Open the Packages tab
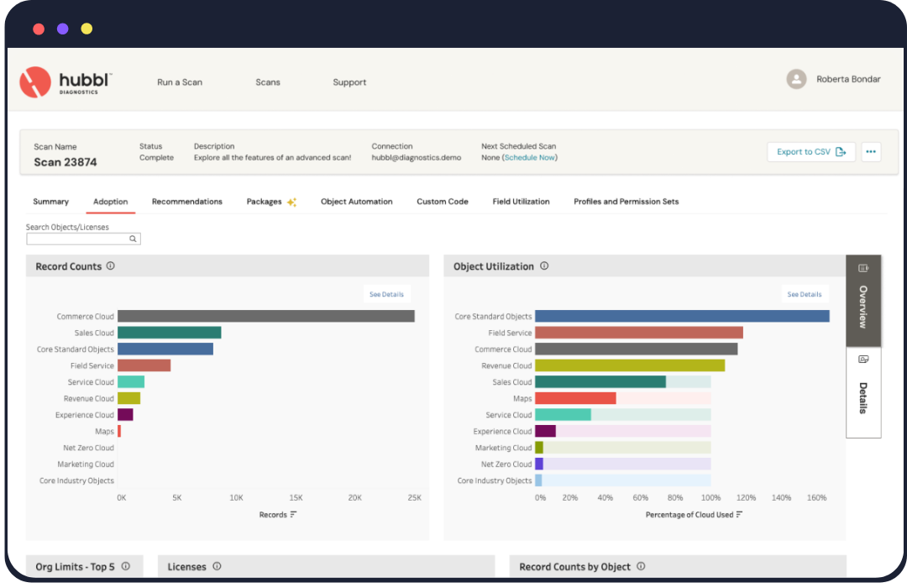Screen dimensions: 907x588 click(264, 202)
